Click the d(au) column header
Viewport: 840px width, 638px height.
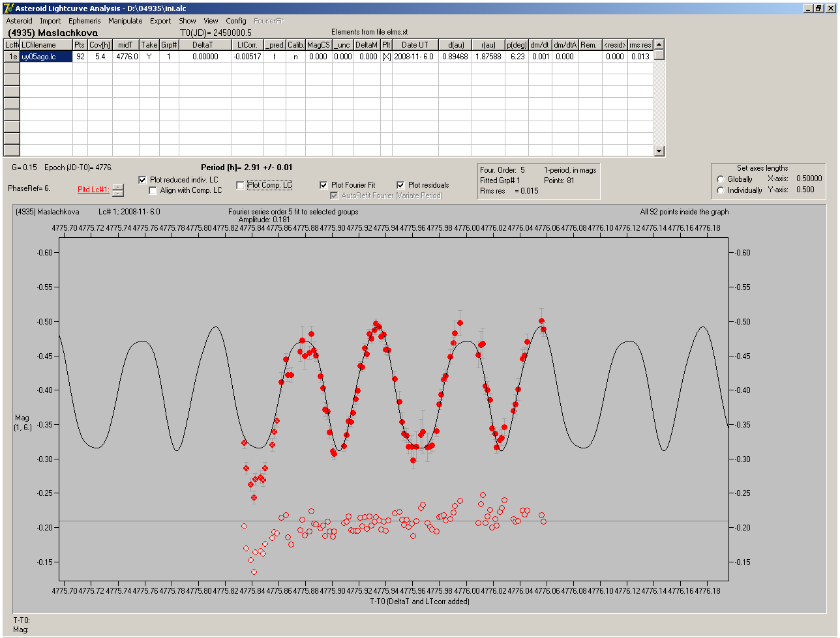pyautogui.click(x=455, y=45)
